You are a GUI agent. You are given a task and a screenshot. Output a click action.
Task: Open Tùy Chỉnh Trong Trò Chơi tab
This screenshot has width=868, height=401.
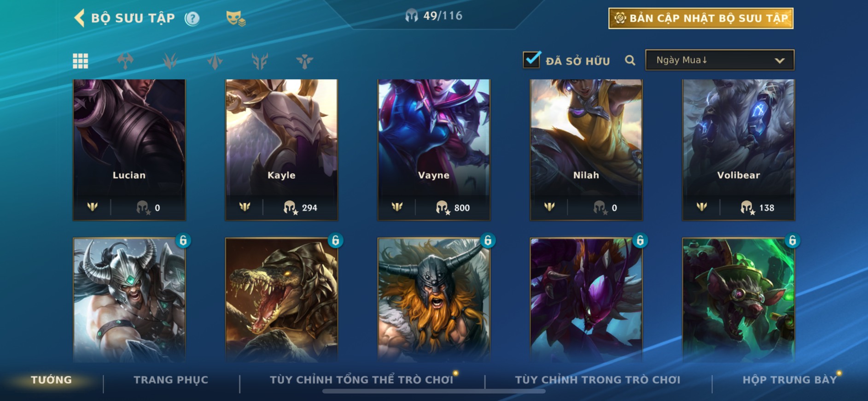pos(597,380)
